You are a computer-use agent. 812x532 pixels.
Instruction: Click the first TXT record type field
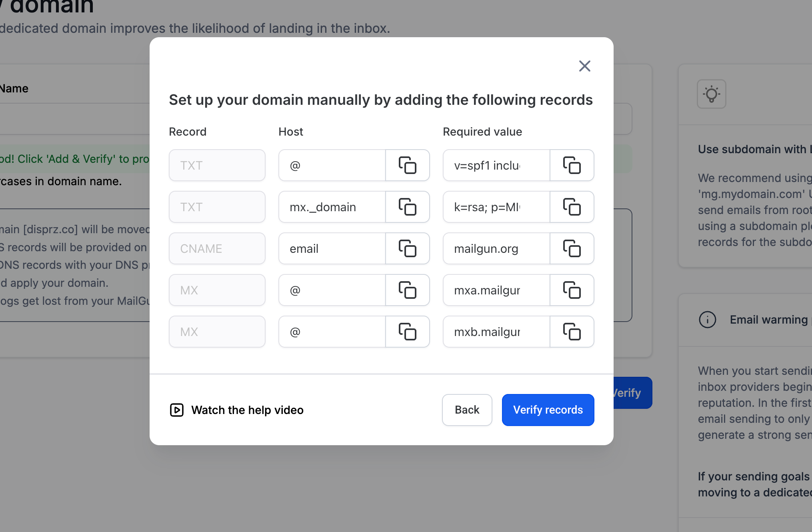217,165
